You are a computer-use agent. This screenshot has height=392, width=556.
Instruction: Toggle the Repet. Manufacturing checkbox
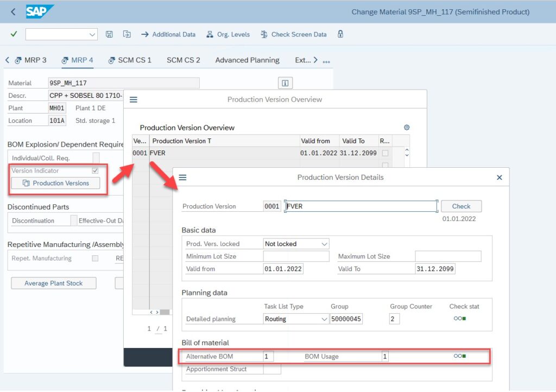coord(95,258)
